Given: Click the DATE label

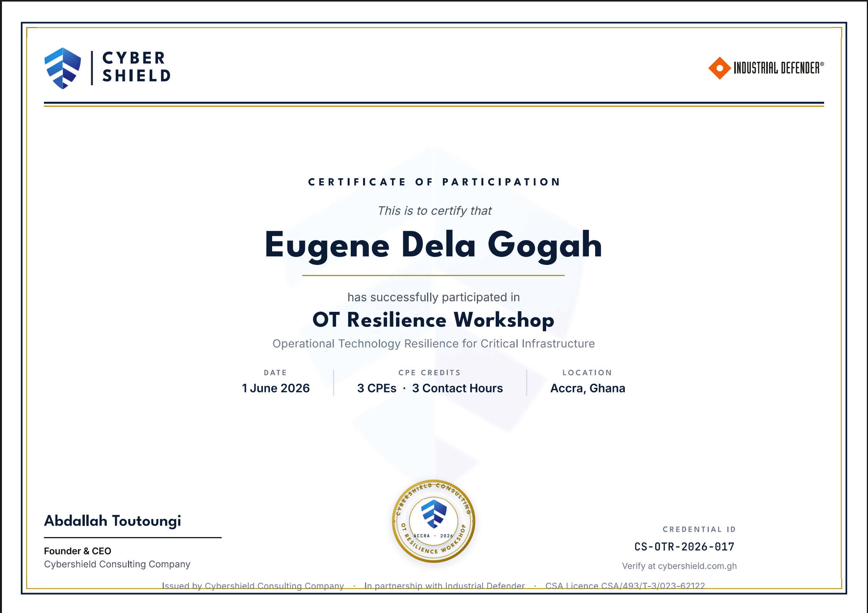Looking at the screenshot, I should 276,373.
